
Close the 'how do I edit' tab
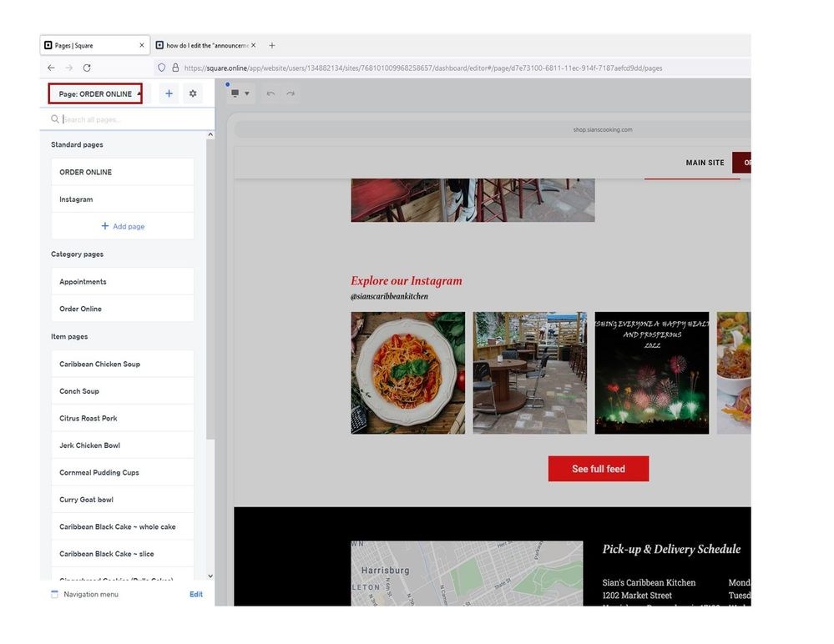coord(254,45)
